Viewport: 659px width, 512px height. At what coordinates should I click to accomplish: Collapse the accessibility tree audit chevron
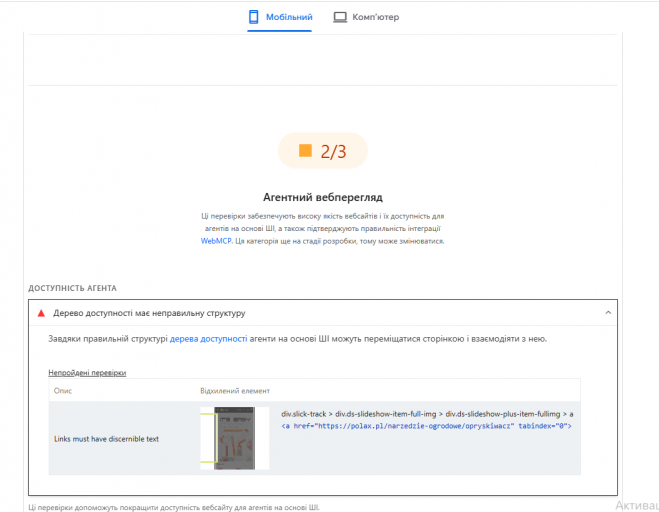tap(608, 312)
